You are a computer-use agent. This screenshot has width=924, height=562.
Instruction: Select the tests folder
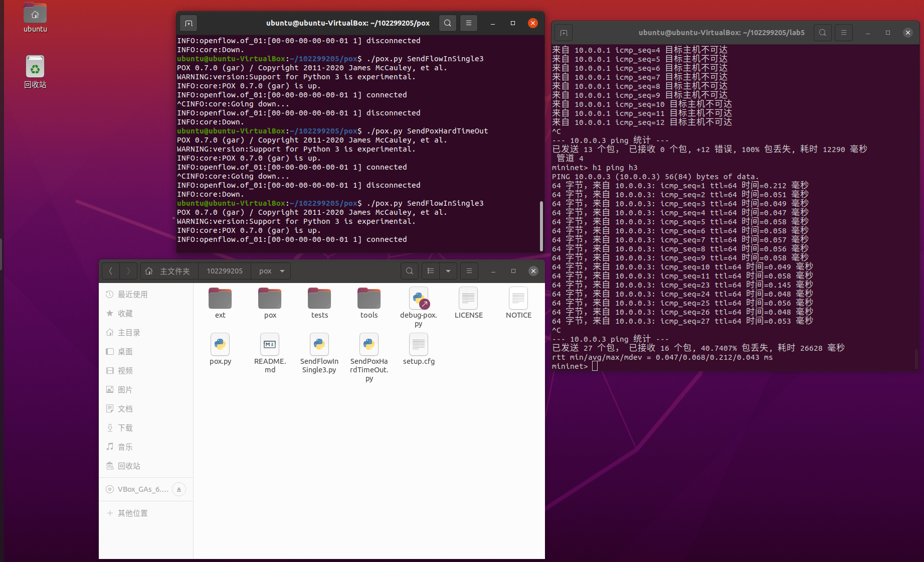pos(319,303)
